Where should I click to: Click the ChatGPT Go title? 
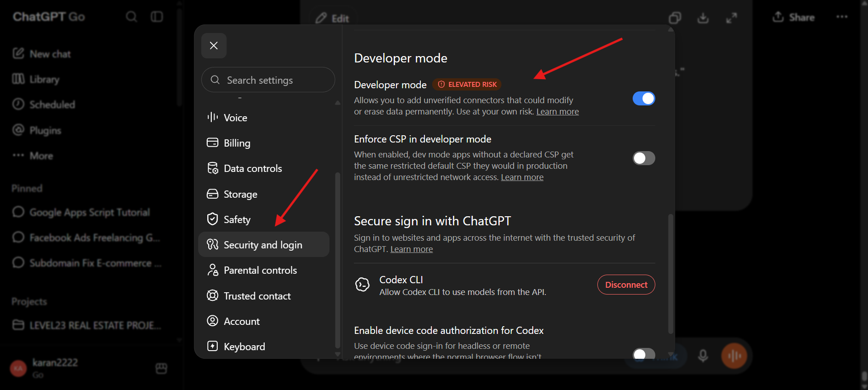click(x=49, y=17)
